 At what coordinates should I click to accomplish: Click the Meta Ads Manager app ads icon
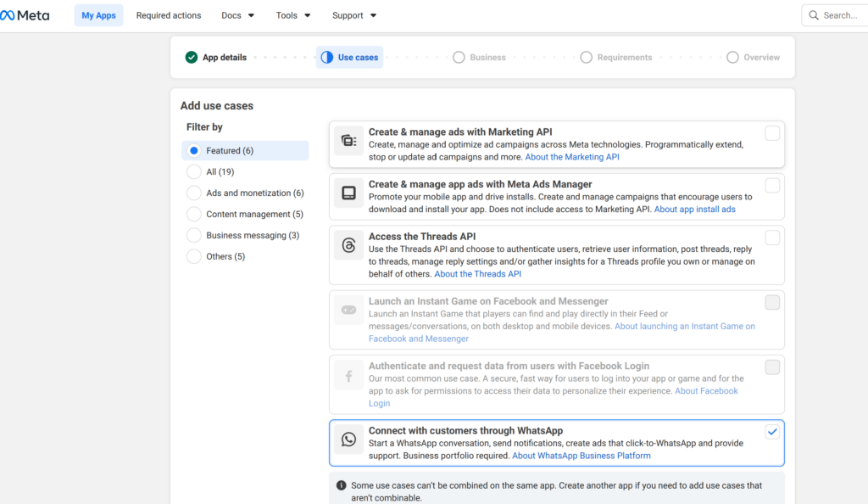[348, 193]
